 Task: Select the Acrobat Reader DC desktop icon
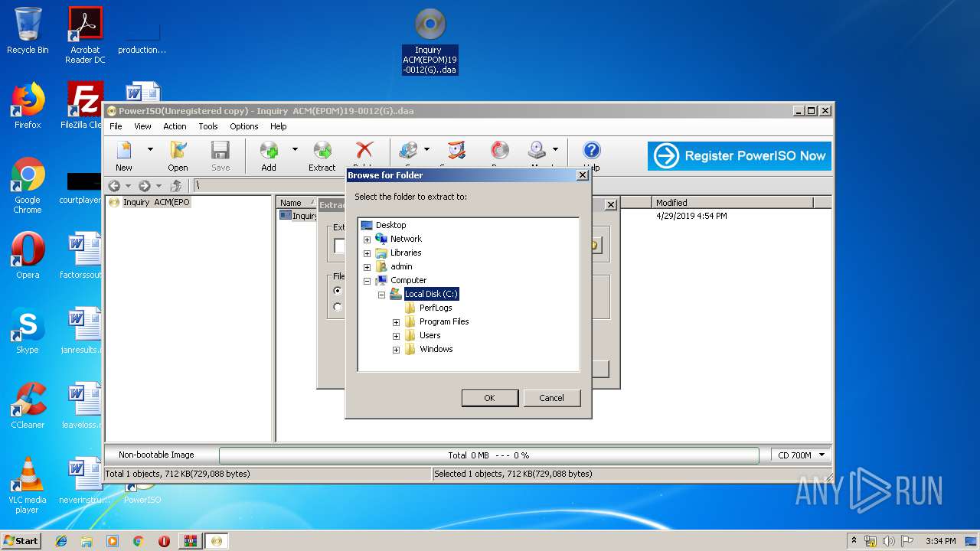[85, 35]
